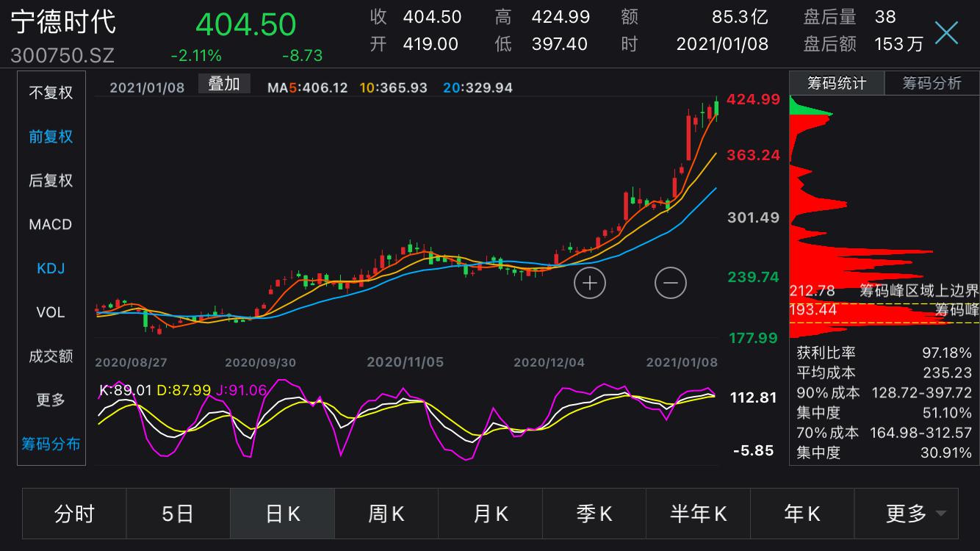Switch indicator to 成交额
The image size is (980, 551).
[51, 356]
